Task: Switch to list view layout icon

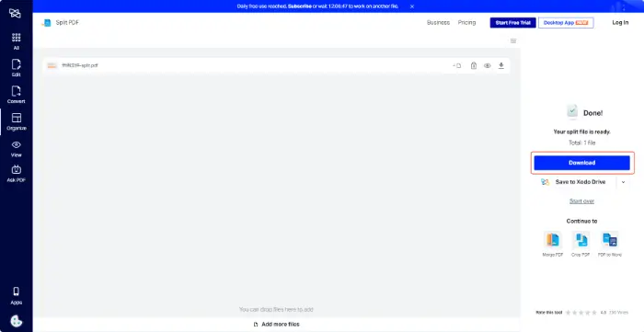Action: [x=513, y=40]
